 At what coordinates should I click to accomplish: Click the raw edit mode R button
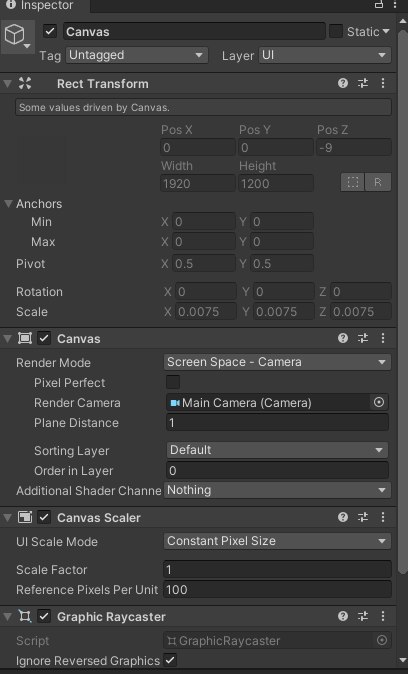pos(378,182)
